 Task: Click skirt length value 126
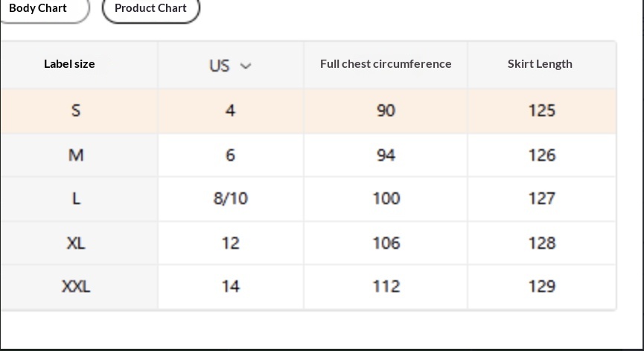pos(541,155)
